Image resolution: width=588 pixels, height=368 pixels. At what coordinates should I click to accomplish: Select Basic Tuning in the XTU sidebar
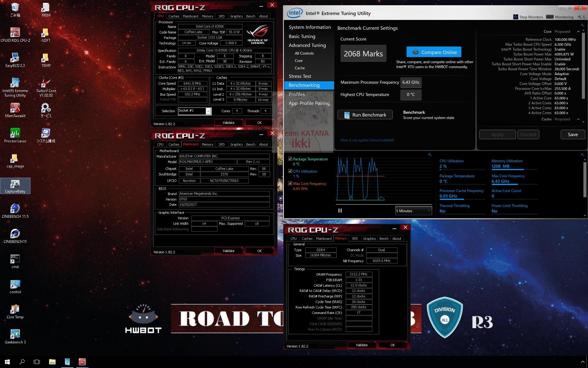(x=302, y=36)
